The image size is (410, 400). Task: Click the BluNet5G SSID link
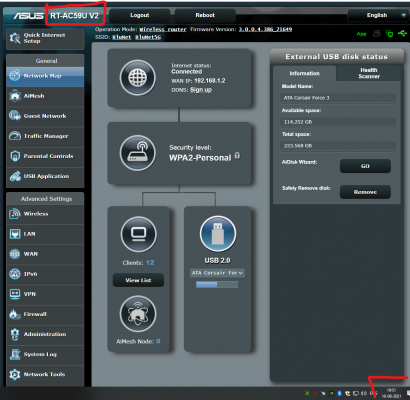[x=148, y=37]
